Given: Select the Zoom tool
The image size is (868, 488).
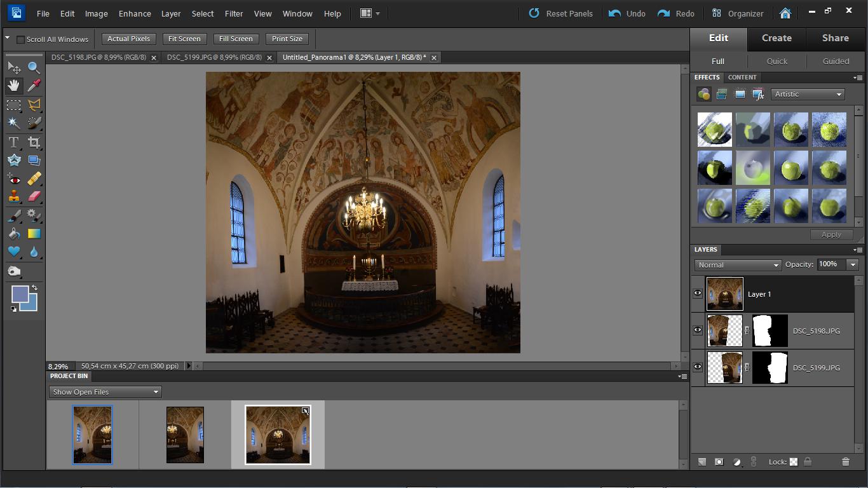Looking at the screenshot, I should pyautogui.click(x=34, y=67).
